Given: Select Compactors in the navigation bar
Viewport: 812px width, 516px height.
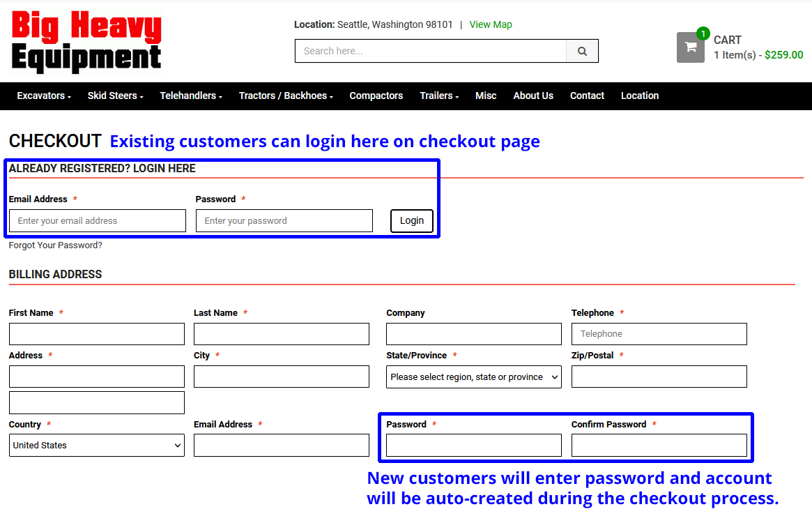Looking at the screenshot, I should (x=376, y=96).
